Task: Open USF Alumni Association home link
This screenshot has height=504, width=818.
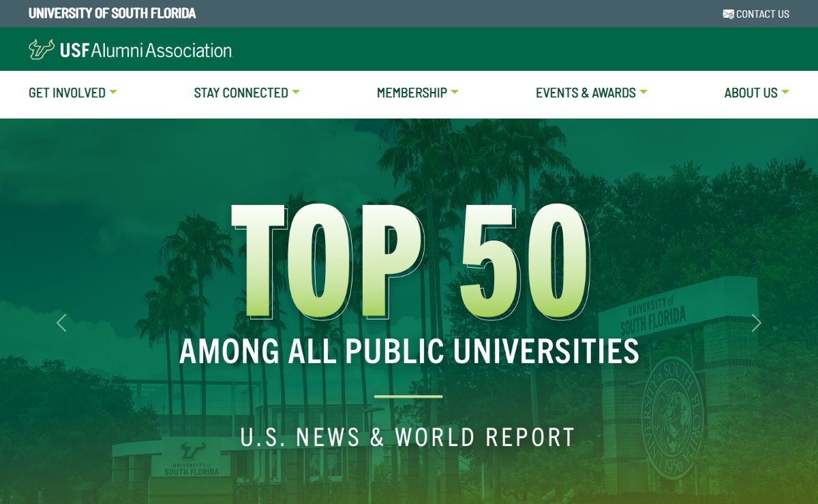Action: (130, 50)
